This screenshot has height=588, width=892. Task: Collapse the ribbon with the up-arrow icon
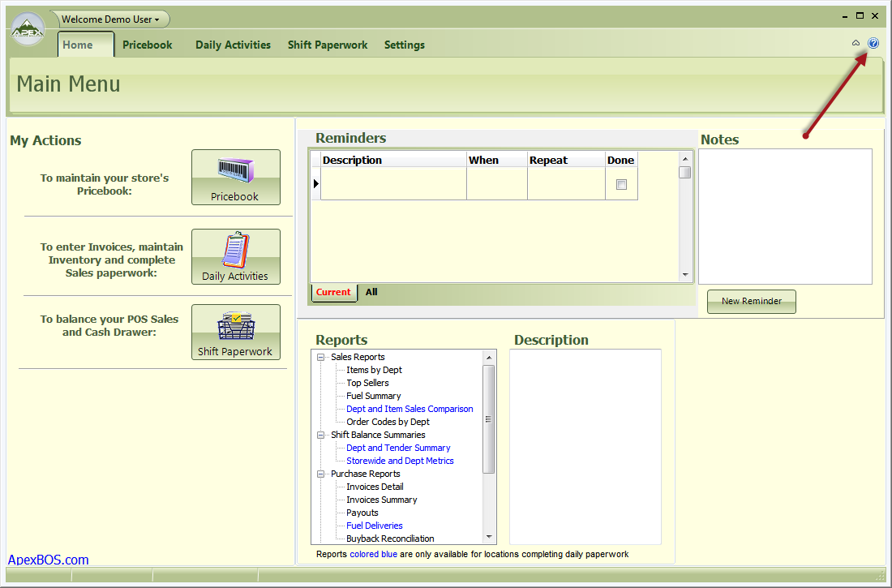pyautogui.click(x=856, y=43)
